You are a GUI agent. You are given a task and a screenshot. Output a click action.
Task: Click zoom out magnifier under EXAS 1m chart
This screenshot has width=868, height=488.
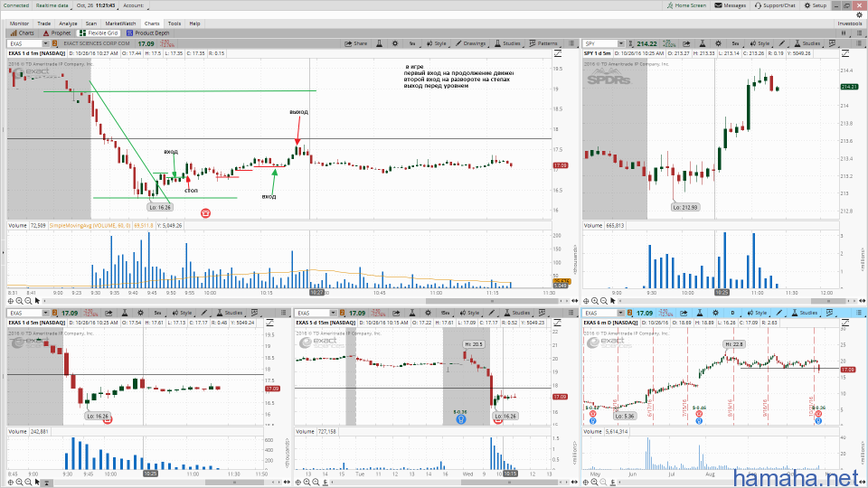(x=28, y=301)
